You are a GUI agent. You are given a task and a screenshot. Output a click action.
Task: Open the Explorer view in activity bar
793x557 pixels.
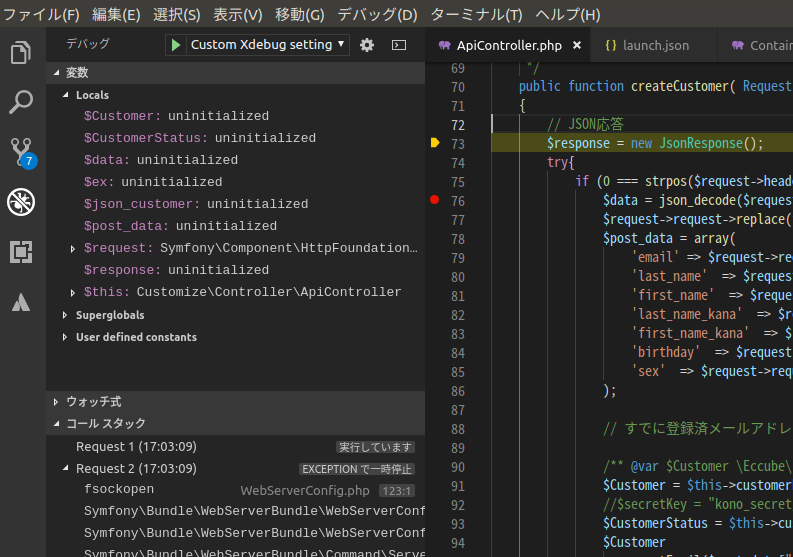tap(21, 52)
